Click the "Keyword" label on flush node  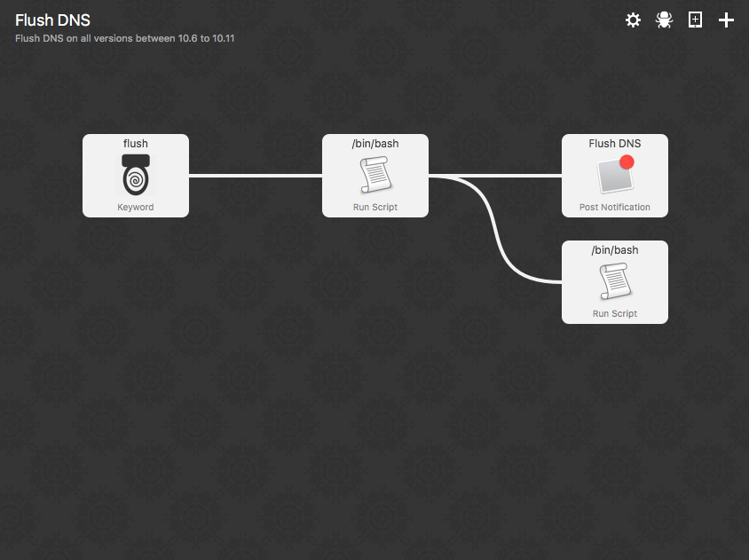pos(136,207)
